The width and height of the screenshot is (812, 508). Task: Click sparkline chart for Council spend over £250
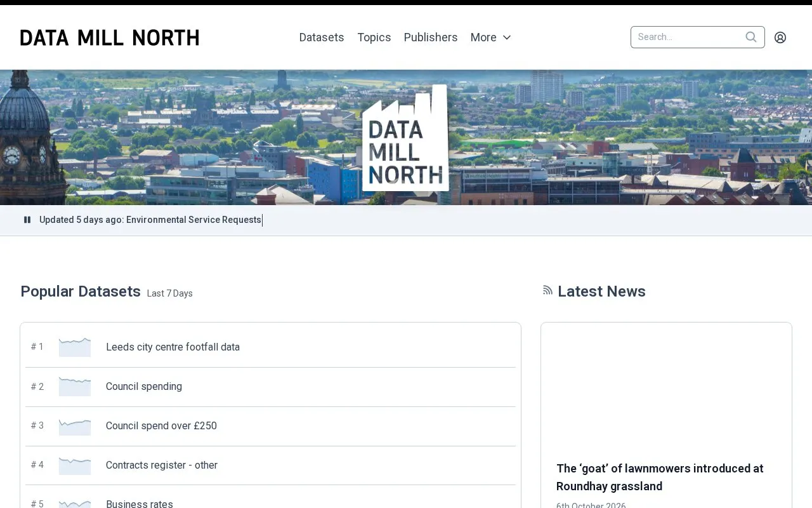tap(75, 426)
